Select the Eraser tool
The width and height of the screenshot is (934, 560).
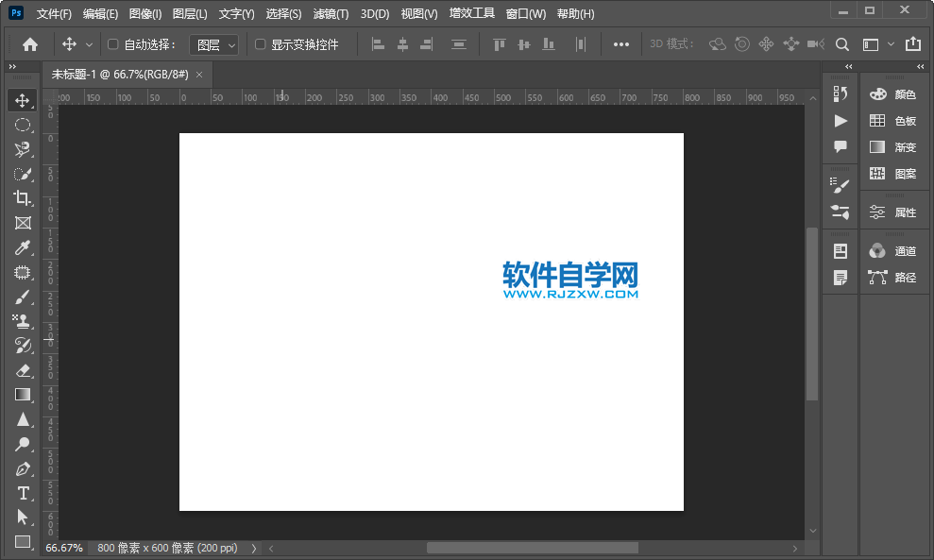(x=23, y=370)
